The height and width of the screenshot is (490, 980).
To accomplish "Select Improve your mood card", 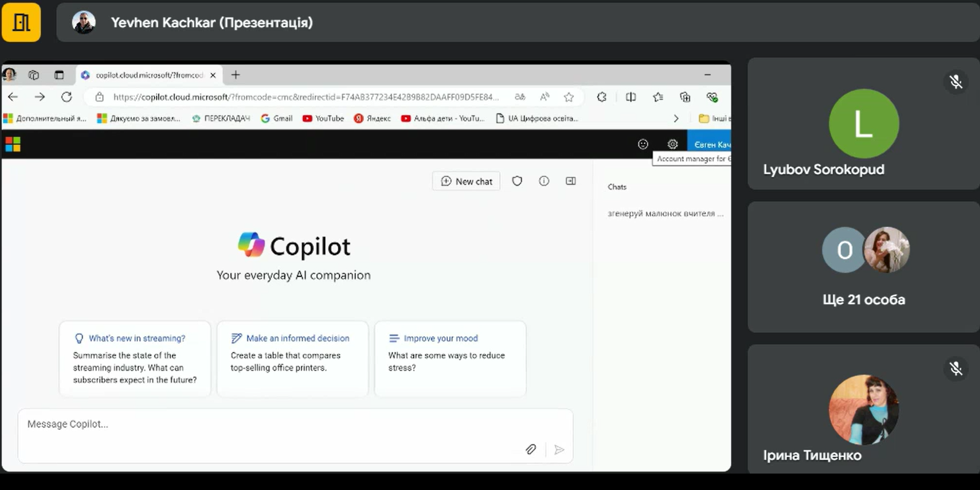I will click(450, 359).
